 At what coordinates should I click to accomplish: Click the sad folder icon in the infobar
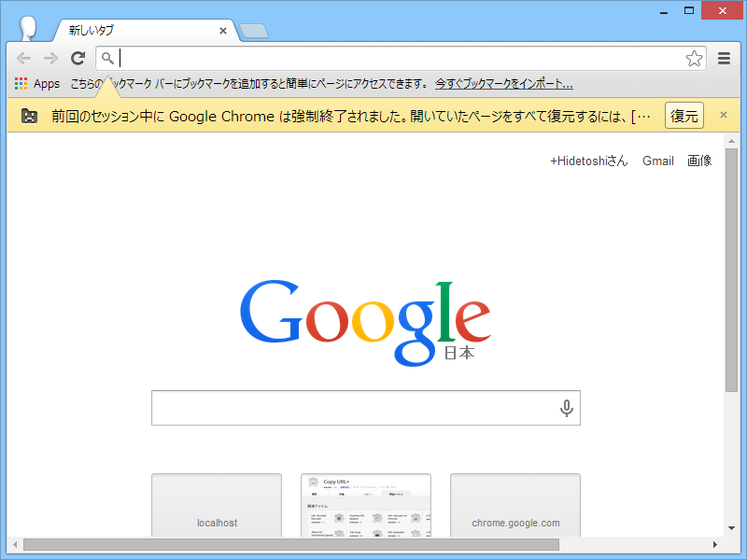pyautogui.click(x=29, y=116)
